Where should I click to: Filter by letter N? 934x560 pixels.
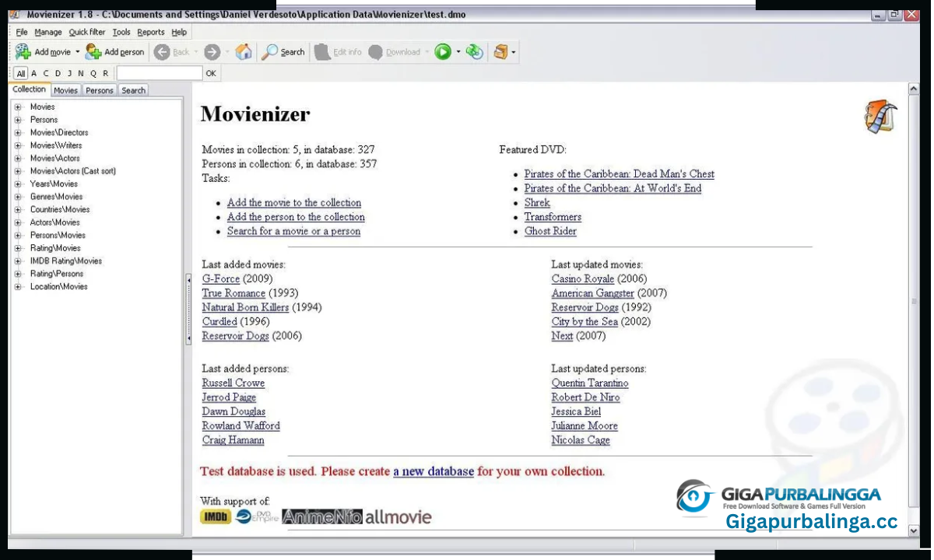tap(81, 73)
